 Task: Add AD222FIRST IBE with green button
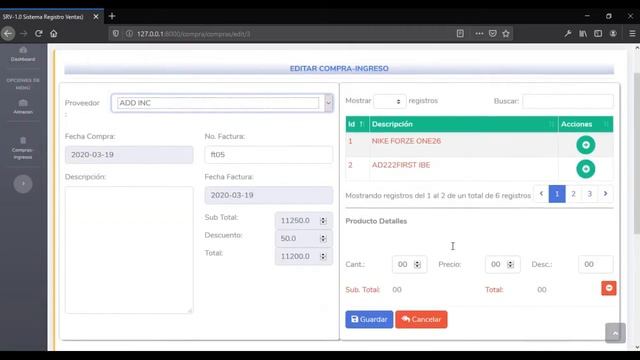pyautogui.click(x=585, y=169)
